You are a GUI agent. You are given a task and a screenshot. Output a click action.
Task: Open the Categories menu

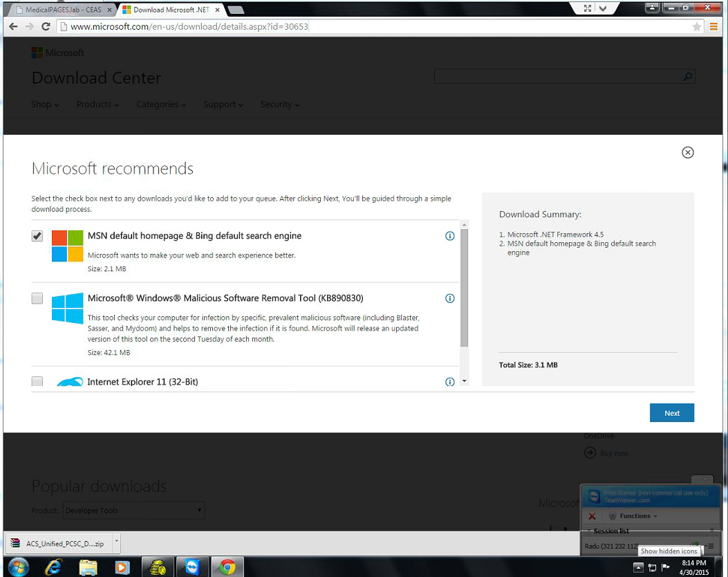click(x=161, y=104)
